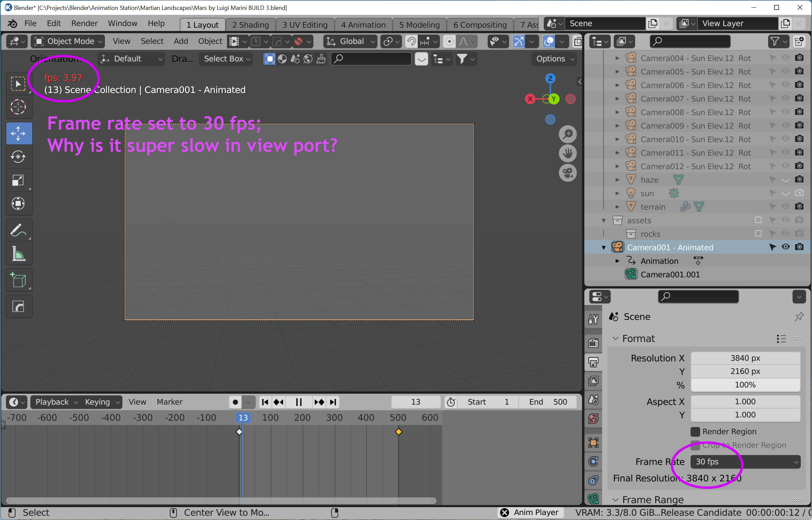Open the Output properties tab
The image size is (812, 520).
[594, 362]
